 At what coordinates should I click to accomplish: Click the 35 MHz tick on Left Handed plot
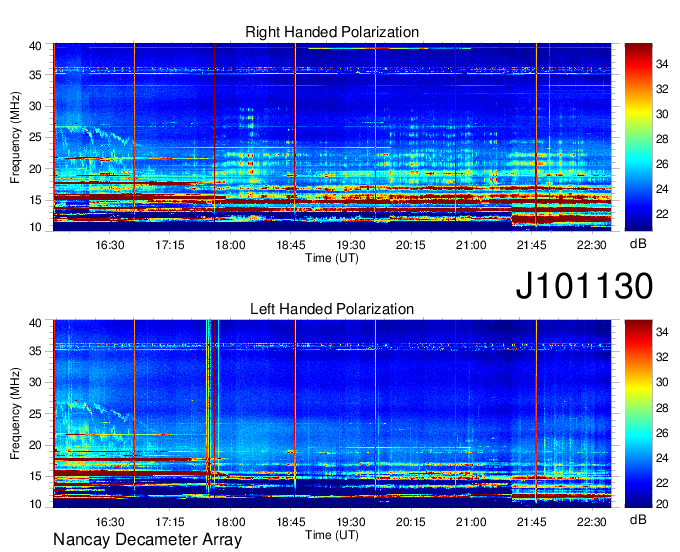tap(36, 351)
